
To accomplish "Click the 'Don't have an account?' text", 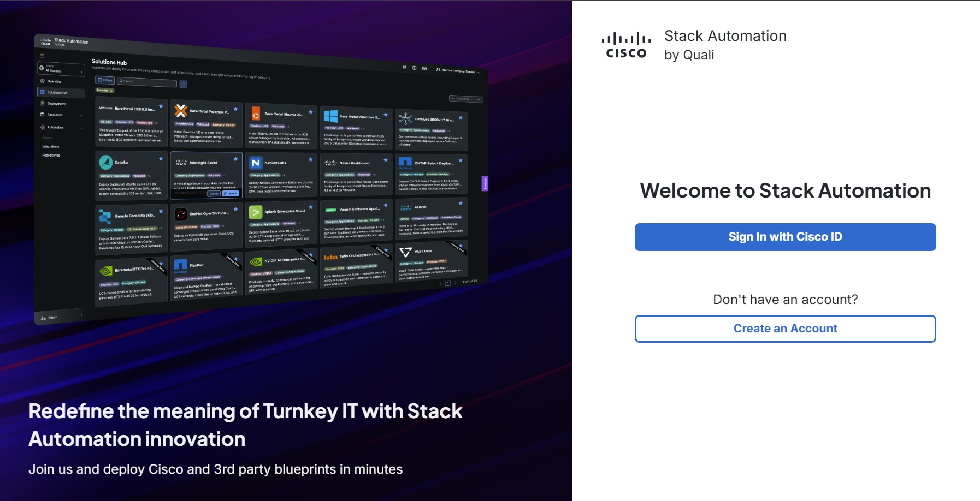I will 785,299.
